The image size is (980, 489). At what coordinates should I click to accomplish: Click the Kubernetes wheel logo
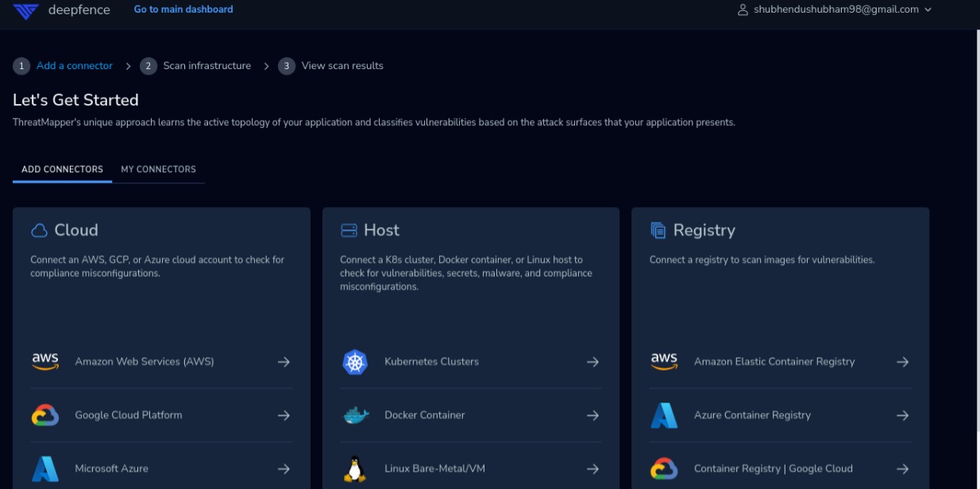[355, 362]
